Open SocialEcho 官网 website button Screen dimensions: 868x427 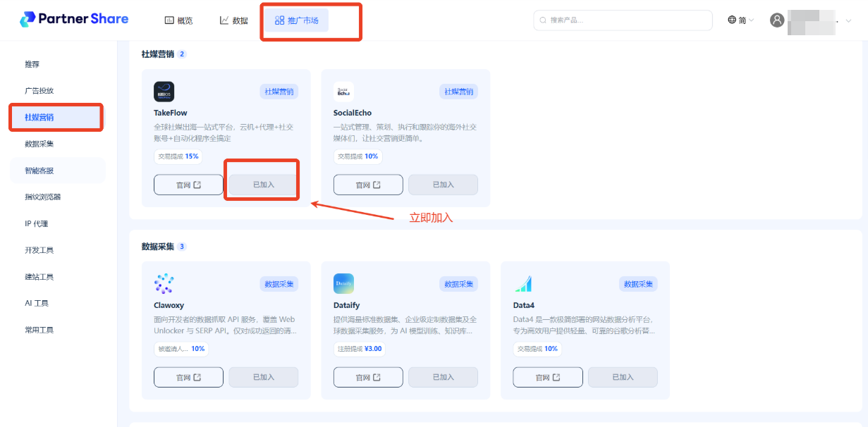coord(368,185)
